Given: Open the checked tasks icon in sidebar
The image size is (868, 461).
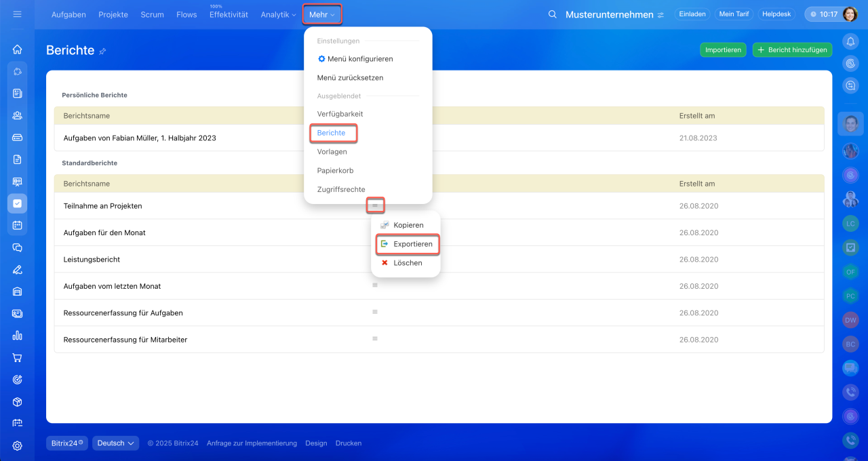Looking at the screenshot, I should pyautogui.click(x=18, y=203).
